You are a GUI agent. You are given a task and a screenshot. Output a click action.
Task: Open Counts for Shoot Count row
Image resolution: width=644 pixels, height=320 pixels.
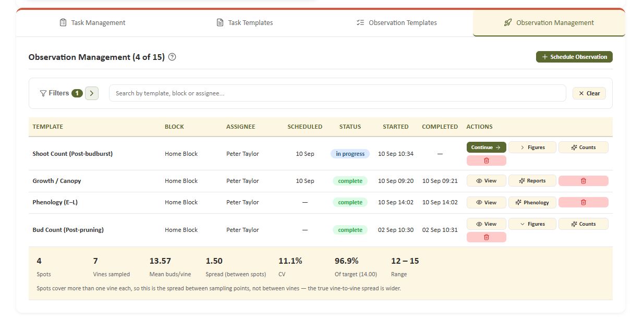click(583, 147)
